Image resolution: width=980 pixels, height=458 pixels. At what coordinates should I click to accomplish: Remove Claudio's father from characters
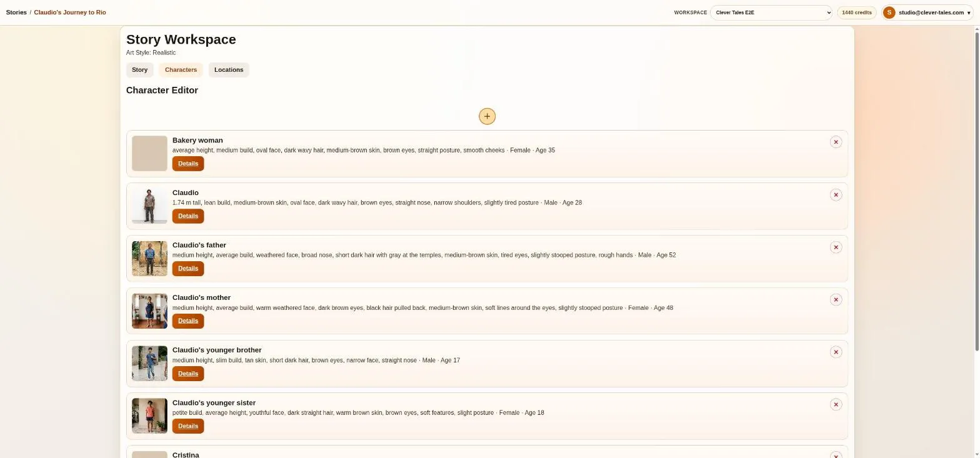pyautogui.click(x=836, y=247)
